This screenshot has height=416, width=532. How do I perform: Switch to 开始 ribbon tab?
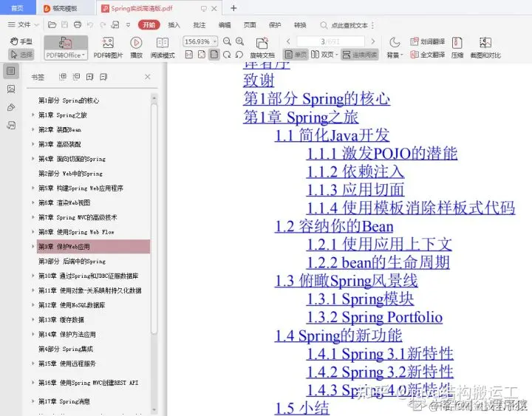149,25
